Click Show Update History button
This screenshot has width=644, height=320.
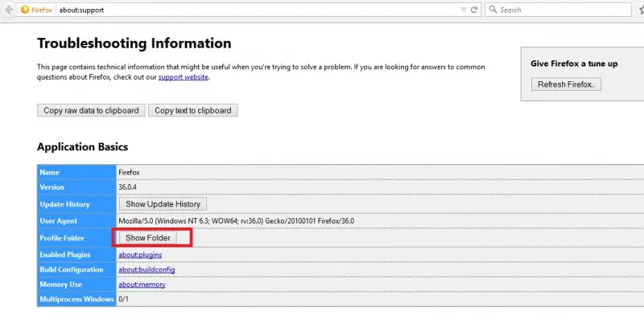[x=163, y=204]
